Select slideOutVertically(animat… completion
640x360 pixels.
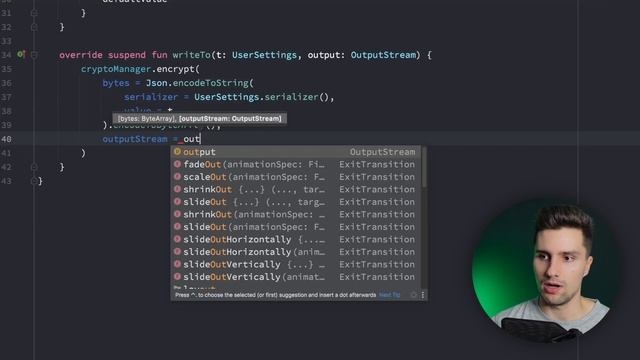297,277
